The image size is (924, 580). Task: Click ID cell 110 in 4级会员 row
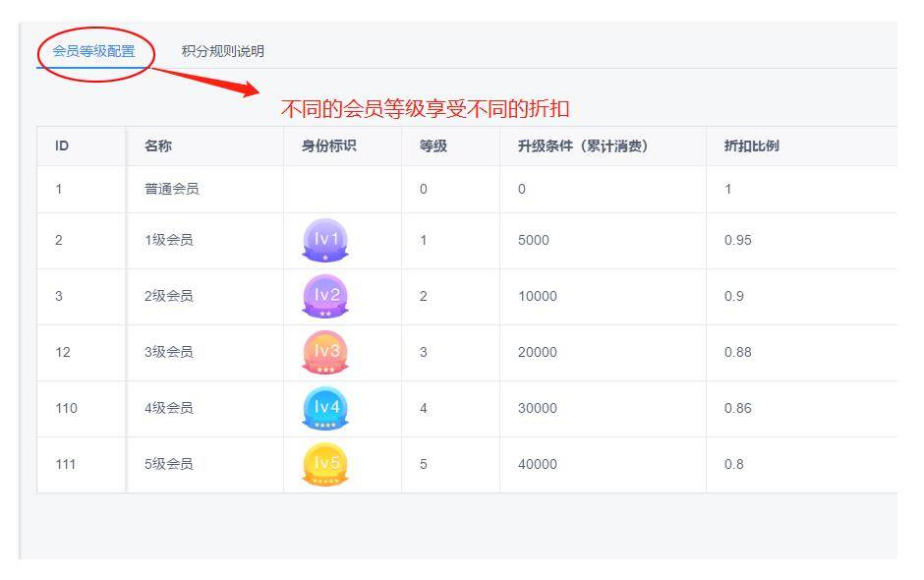click(66, 408)
